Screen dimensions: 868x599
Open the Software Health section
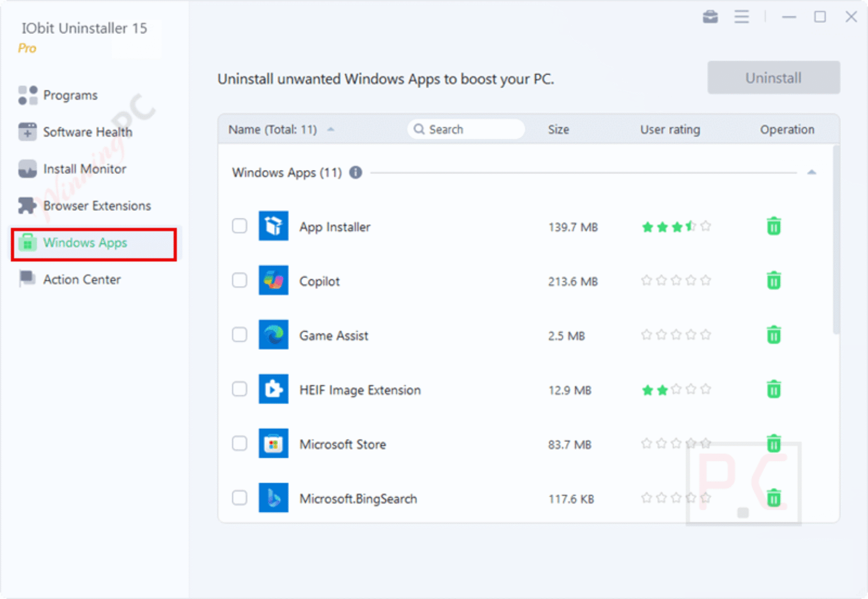coord(75,132)
